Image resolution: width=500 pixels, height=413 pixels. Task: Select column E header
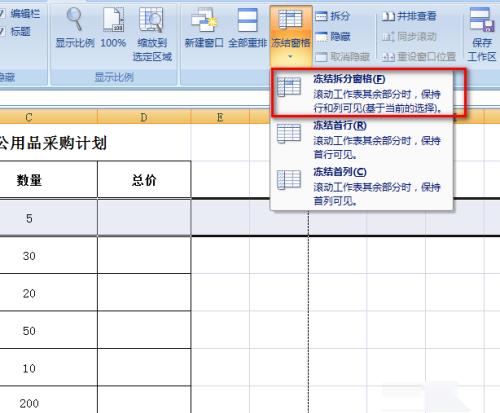coord(220,117)
